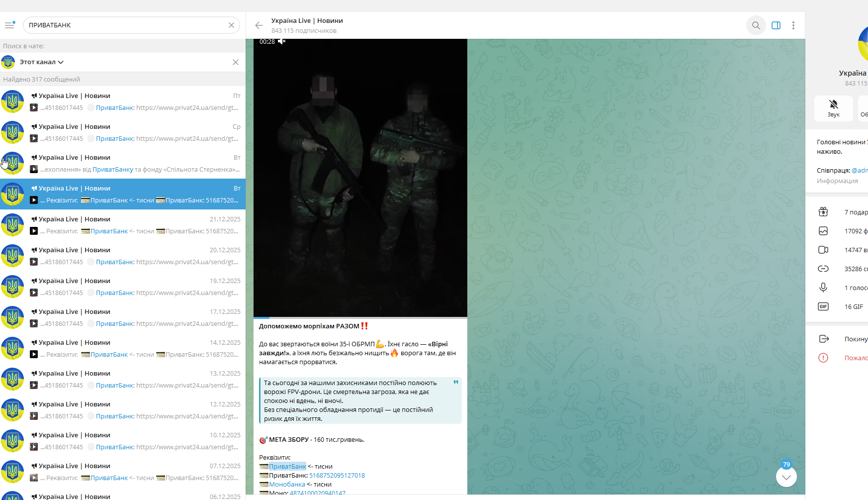Click "Найдено 317 сообщений" results count
868x500 pixels.
(41, 80)
